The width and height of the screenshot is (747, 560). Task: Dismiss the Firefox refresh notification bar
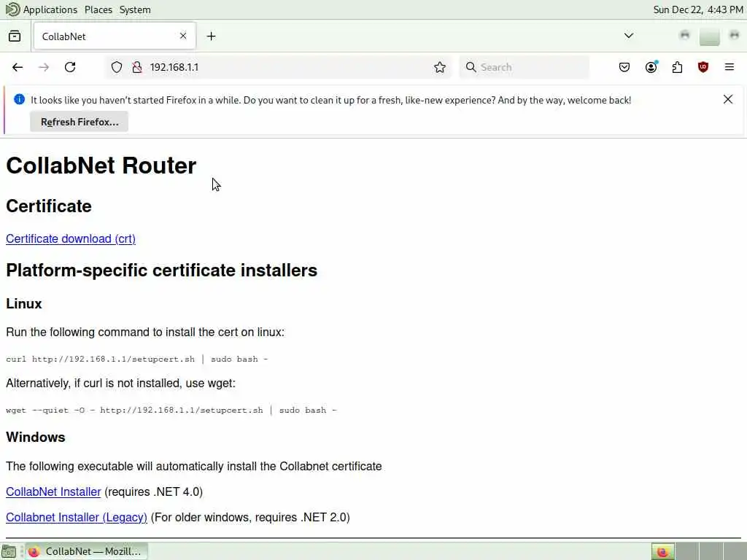[x=727, y=99]
